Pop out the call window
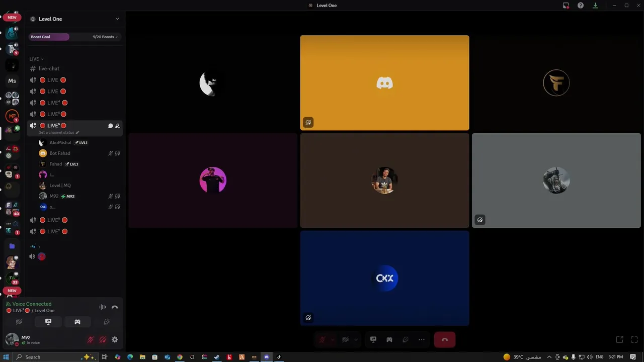Viewport: 644px width, 362px height. tap(620, 340)
